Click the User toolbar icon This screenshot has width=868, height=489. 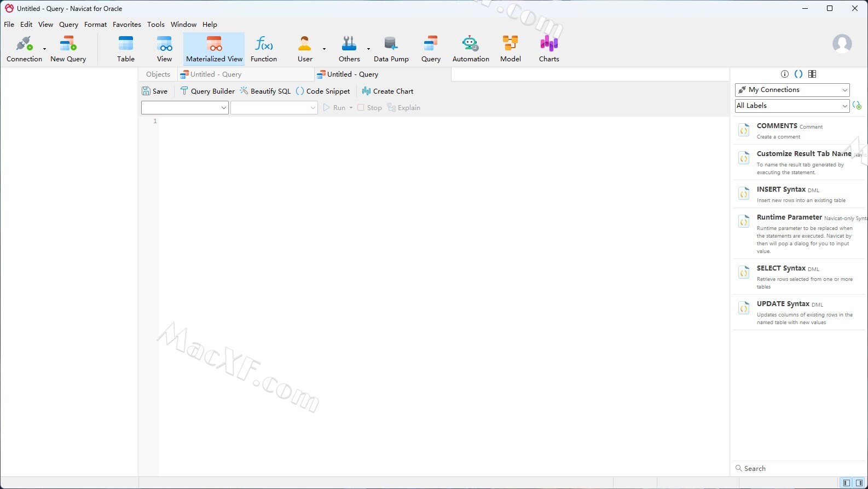point(305,49)
